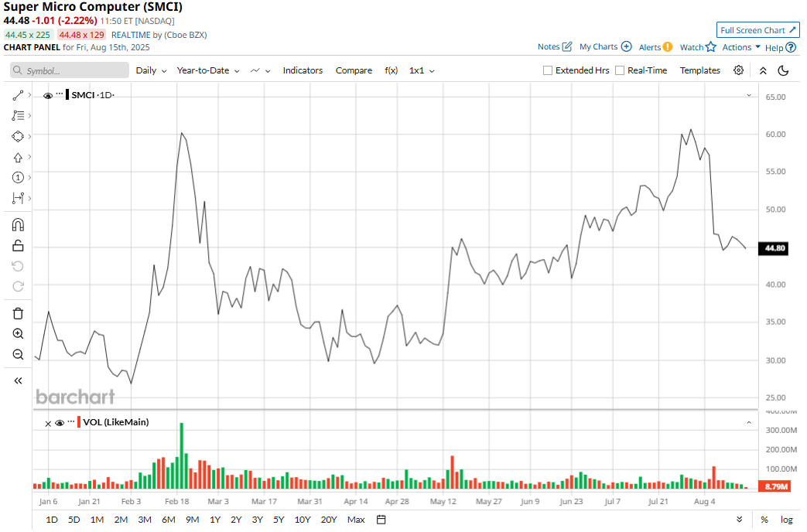Open the Fibonacci/list tools icon
The image size is (807, 532).
(18, 116)
